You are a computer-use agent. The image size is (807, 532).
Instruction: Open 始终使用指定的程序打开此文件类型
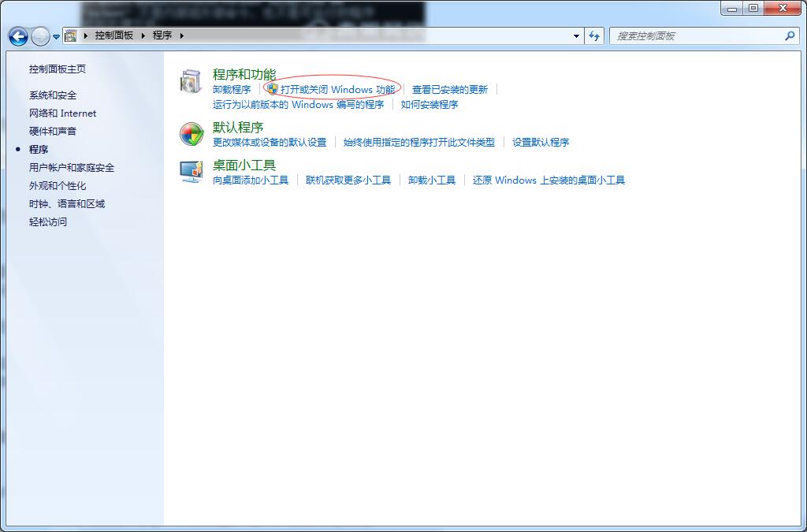pyautogui.click(x=419, y=142)
